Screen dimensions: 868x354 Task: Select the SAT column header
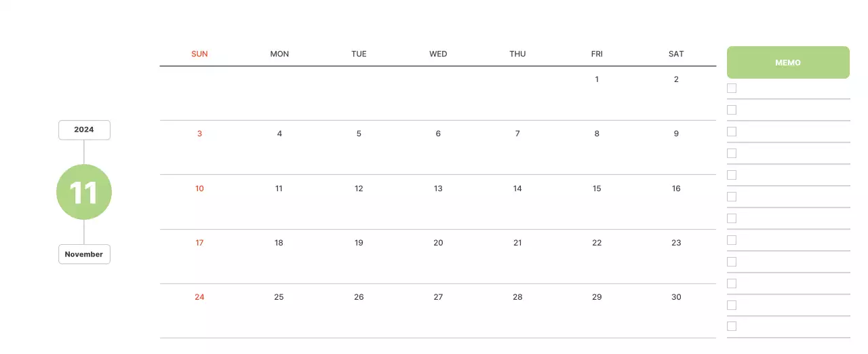[676, 54]
